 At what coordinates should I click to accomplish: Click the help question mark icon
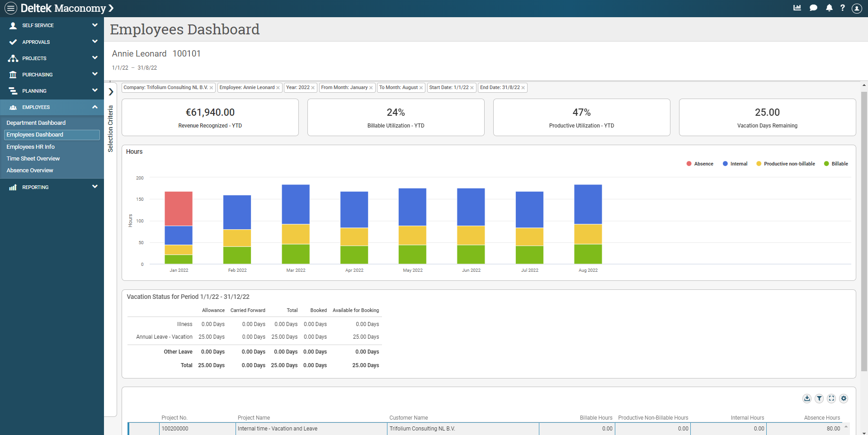point(843,8)
